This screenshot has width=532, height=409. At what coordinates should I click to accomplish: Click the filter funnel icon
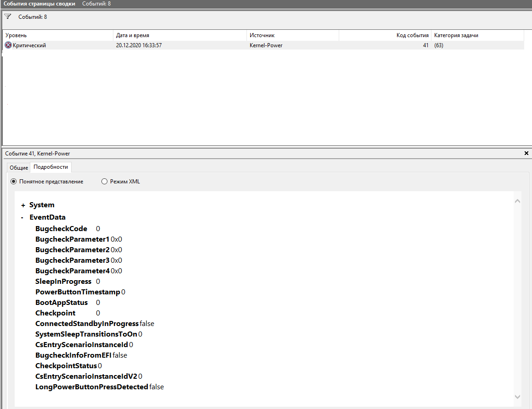point(8,16)
